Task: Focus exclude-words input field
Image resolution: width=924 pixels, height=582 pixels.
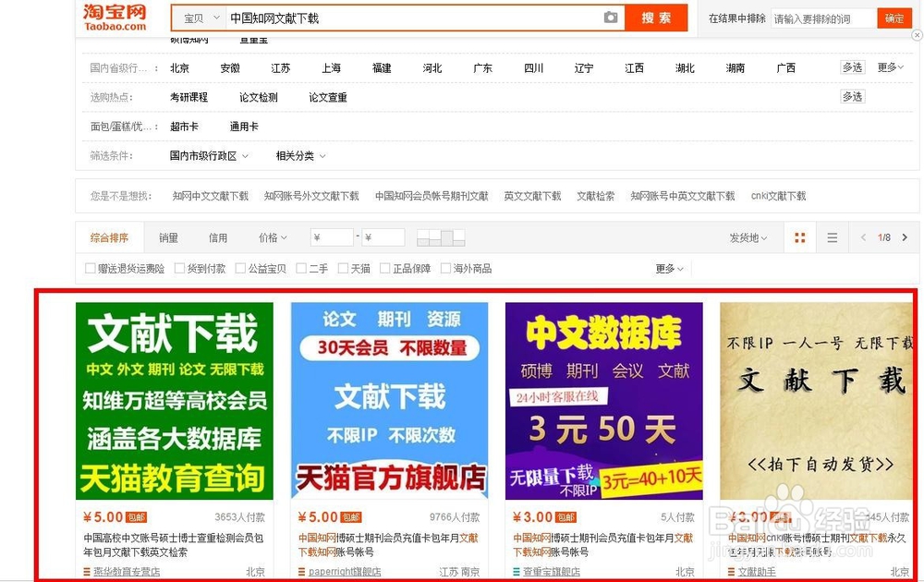Action: pos(823,18)
